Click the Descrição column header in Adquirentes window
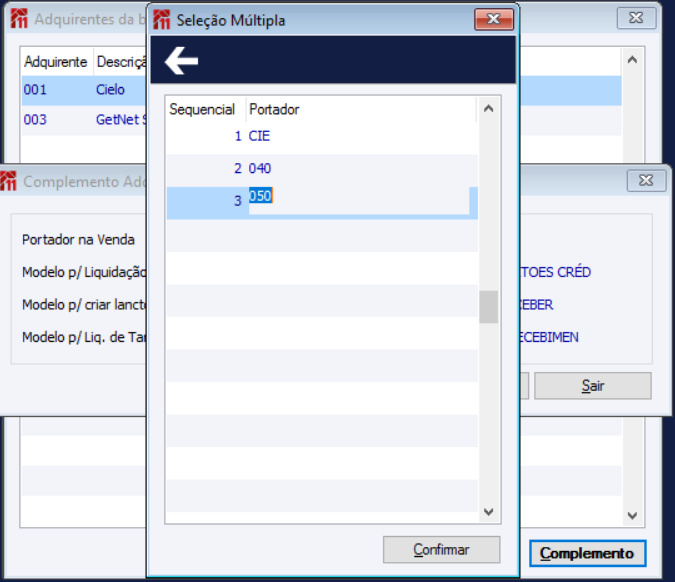 point(121,62)
